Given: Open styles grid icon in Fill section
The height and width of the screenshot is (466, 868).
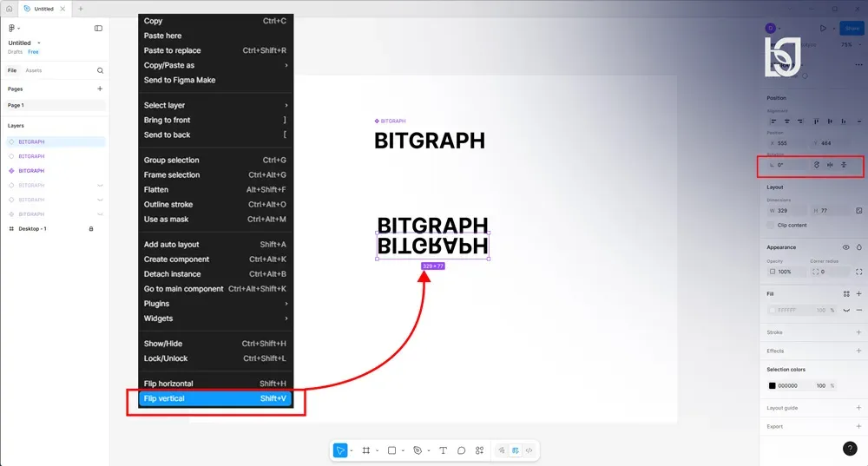Looking at the screenshot, I should click(x=846, y=294).
